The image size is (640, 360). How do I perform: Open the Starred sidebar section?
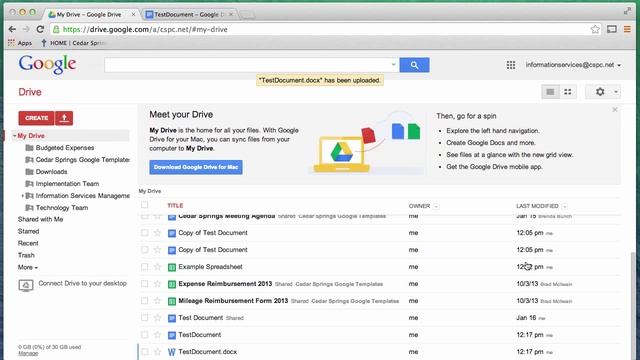28,231
